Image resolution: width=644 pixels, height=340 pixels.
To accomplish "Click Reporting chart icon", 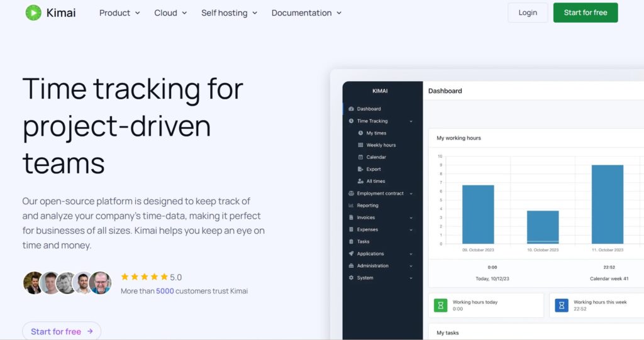I will point(351,206).
